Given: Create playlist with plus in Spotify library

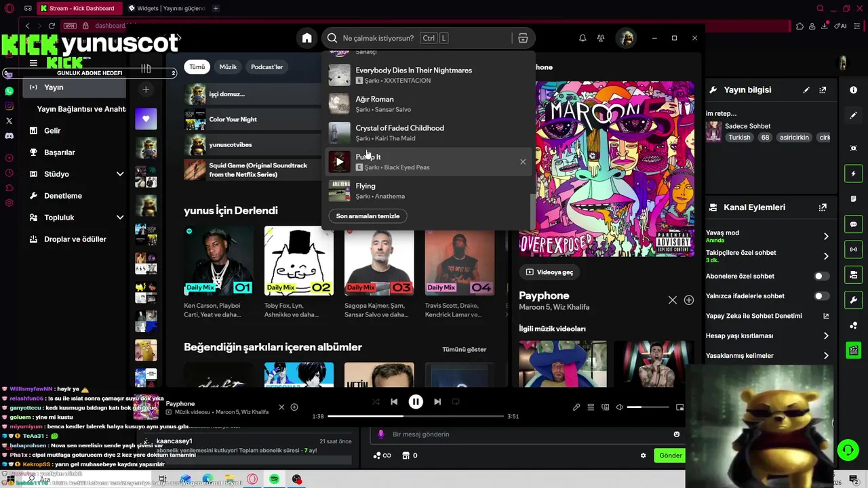Looking at the screenshot, I should tap(146, 89).
